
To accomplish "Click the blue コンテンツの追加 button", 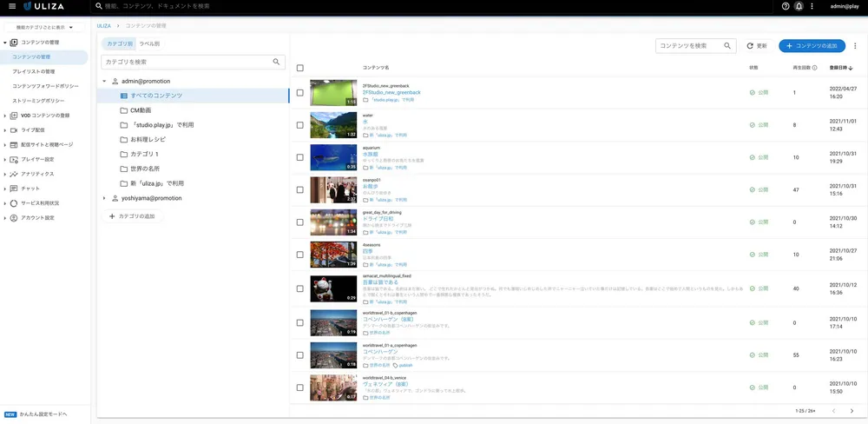I will pyautogui.click(x=812, y=46).
